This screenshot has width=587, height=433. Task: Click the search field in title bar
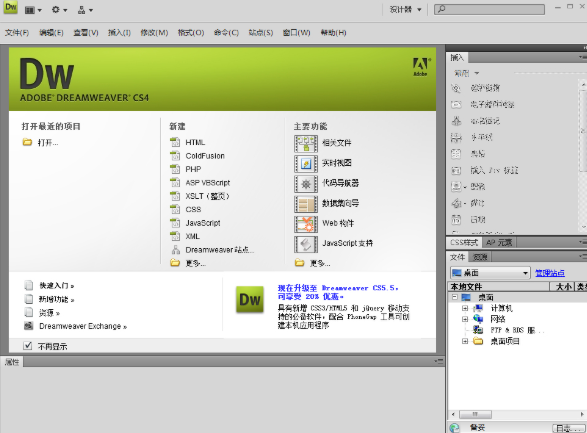[x=489, y=9]
